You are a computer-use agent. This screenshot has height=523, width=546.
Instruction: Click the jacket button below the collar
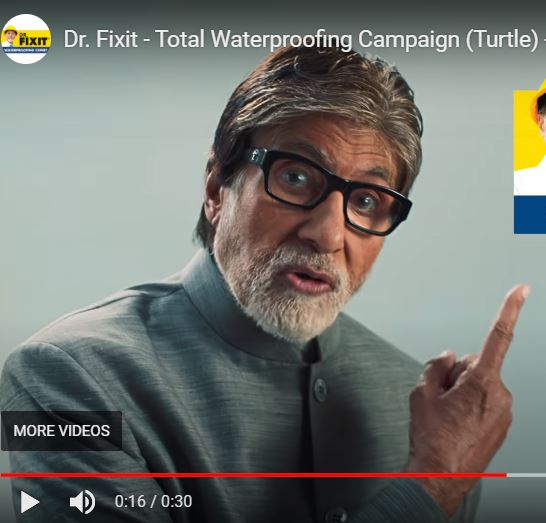tap(320, 389)
